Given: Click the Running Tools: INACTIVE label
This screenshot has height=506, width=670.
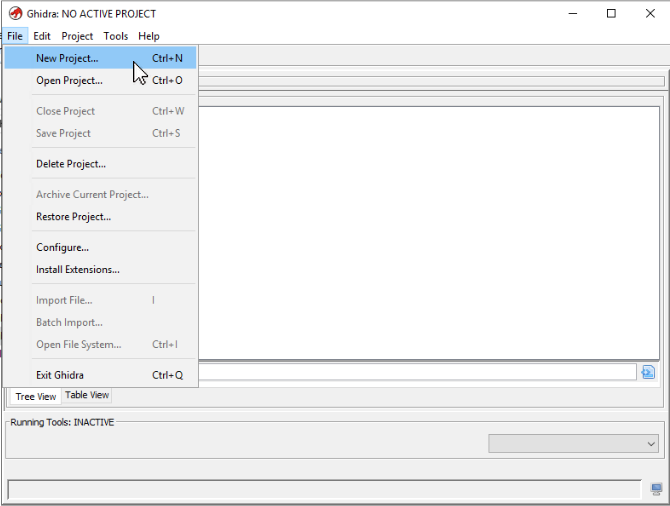Looking at the screenshot, I should 62,422.
